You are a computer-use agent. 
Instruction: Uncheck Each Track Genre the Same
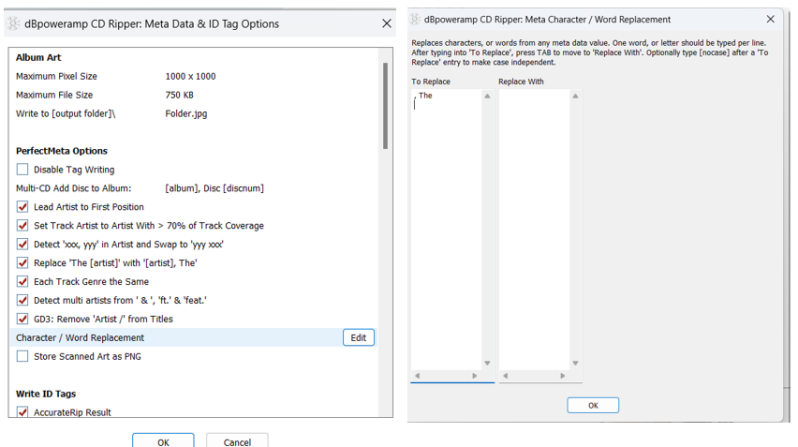coord(23,282)
